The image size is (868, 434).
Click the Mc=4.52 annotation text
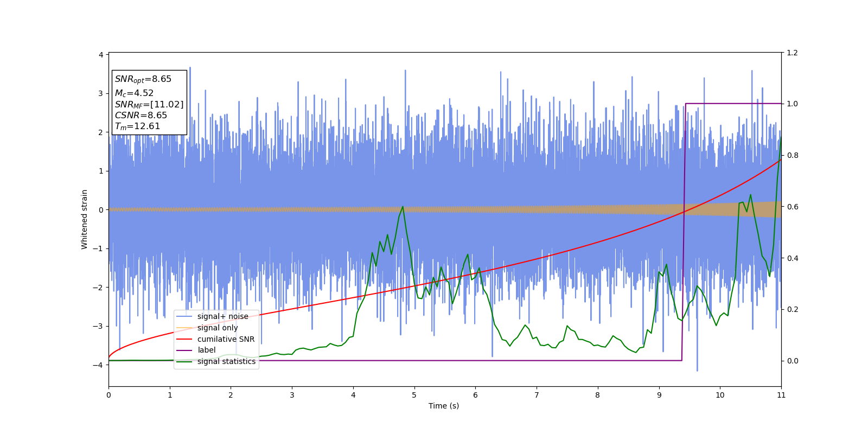[x=134, y=93]
